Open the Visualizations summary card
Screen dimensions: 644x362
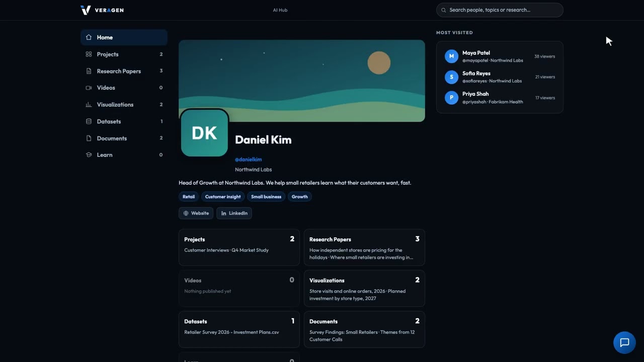[x=364, y=289]
